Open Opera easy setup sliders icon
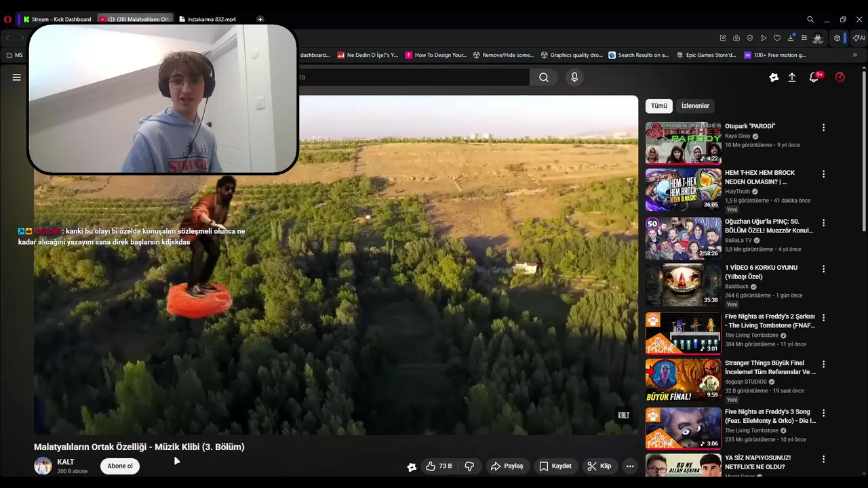The height and width of the screenshot is (488, 868). (804, 38)
